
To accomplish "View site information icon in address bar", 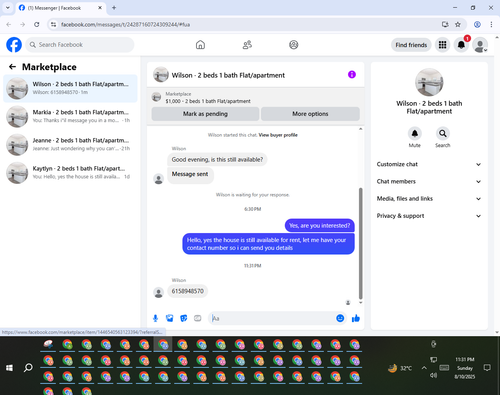I will click(x=53, y=24).
